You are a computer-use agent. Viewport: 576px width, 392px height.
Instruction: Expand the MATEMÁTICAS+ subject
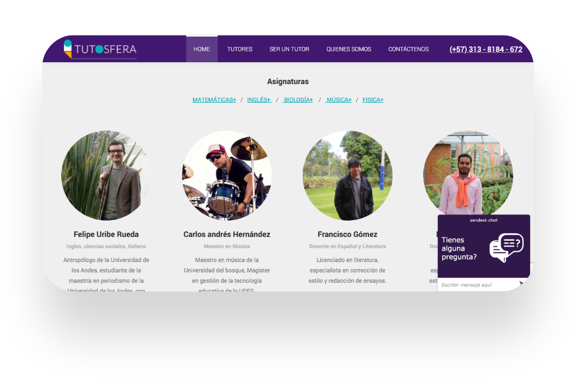tap(214, 100)
